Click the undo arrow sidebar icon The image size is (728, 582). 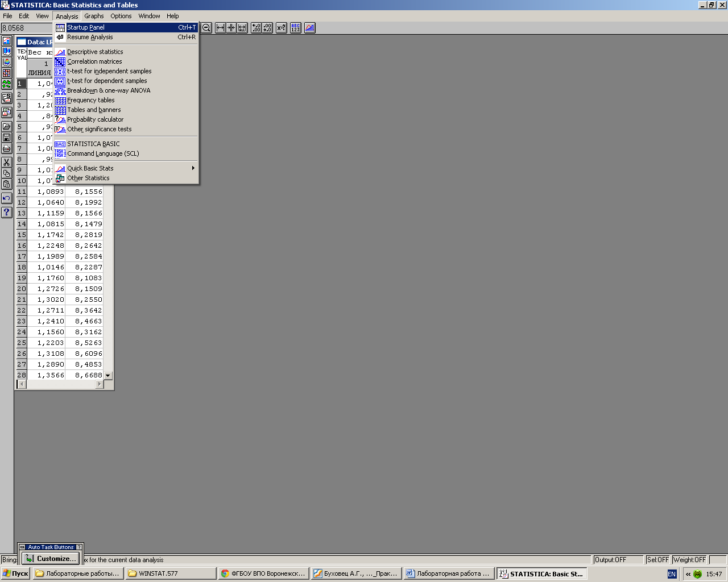(7, 198)
